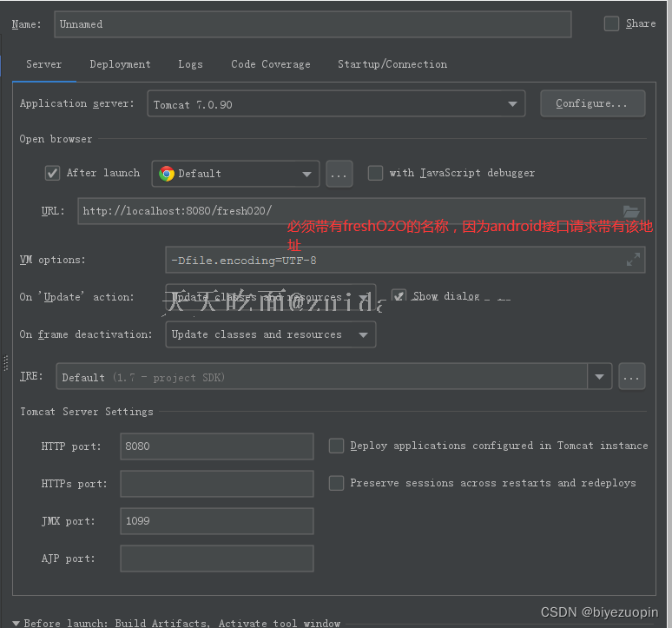Click the Configure... button
The height and width of the screenshot is (628, 672).
592,103
